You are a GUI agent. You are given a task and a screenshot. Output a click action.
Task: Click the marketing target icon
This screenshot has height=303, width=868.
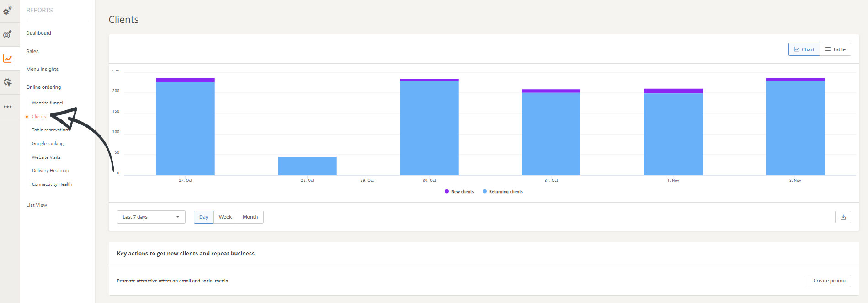[8, 34]
